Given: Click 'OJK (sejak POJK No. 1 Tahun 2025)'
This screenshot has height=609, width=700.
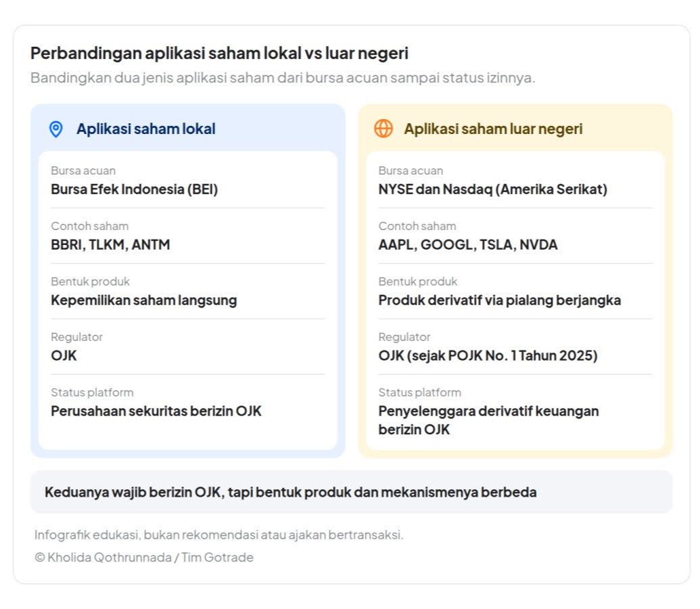Looking at the screenshot, I should click(488, 356).
